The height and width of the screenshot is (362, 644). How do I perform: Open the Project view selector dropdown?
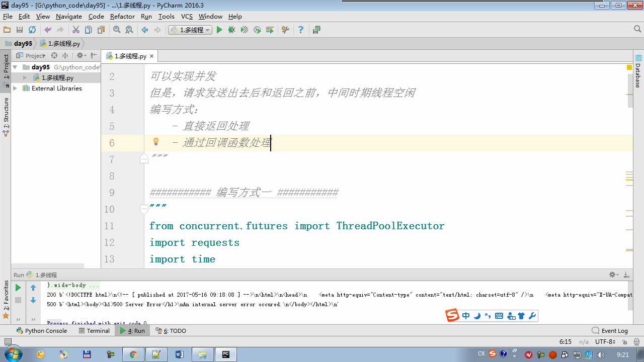31,56
